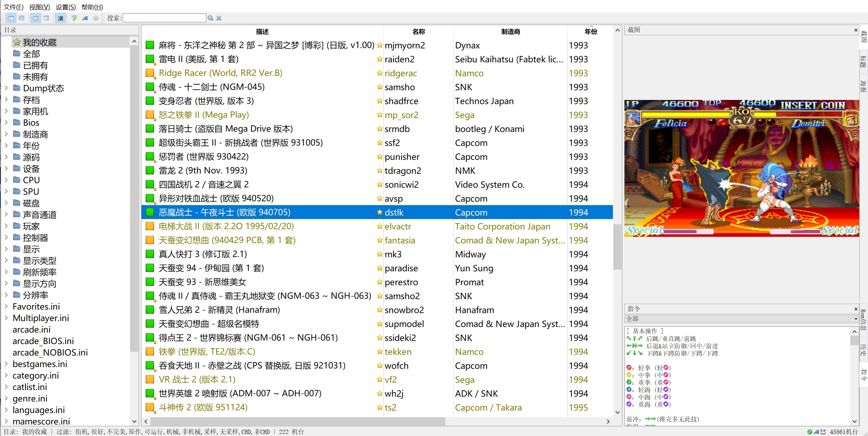The image size is (868, 436).
Task: Click the magnifier search icon
Action: [210, 18]
